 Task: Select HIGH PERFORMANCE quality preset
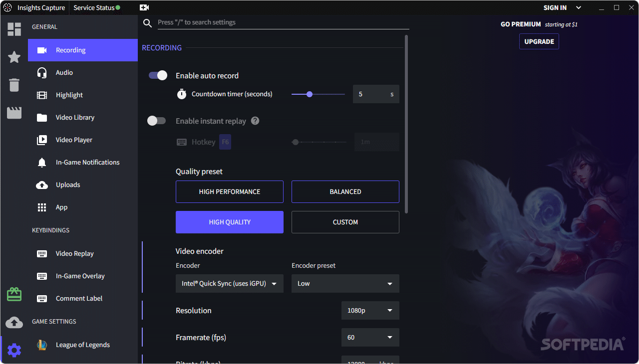pyautogui.click(x=230, y=191)
